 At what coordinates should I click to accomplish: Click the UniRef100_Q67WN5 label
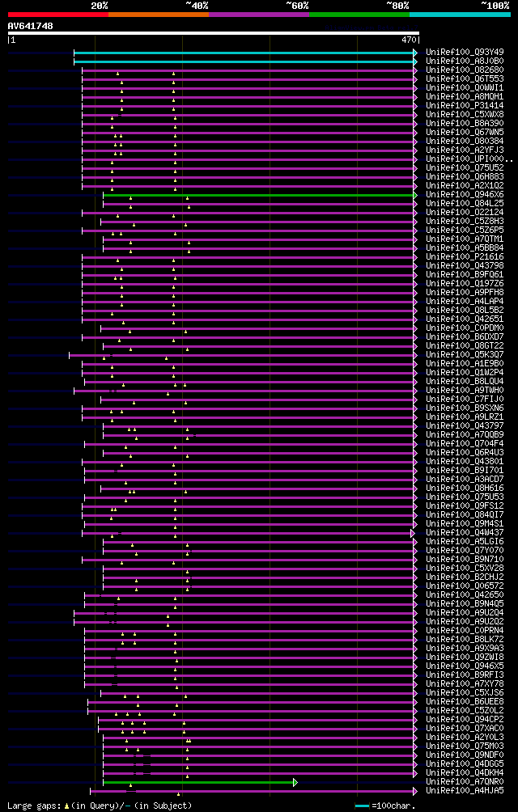click(x=465, y=133)
